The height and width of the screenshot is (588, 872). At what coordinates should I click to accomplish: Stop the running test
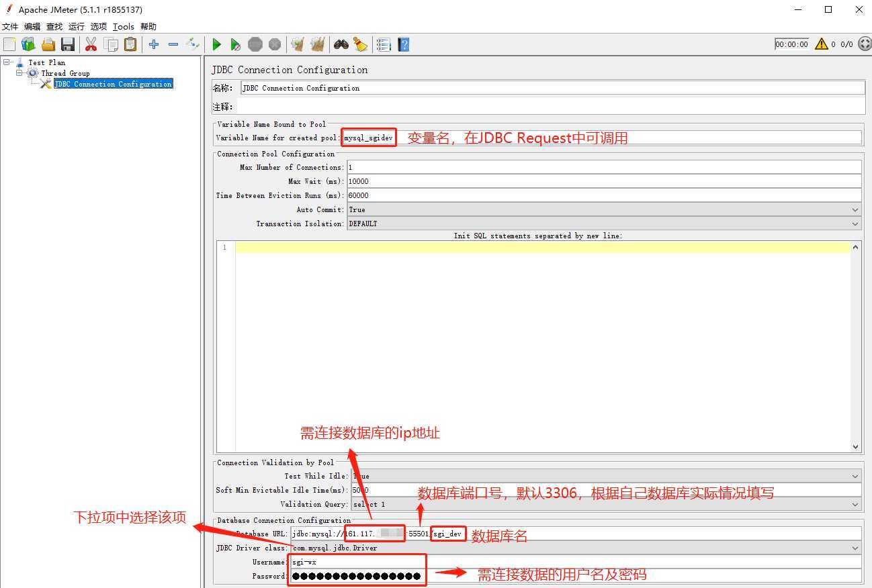(255, 44)
